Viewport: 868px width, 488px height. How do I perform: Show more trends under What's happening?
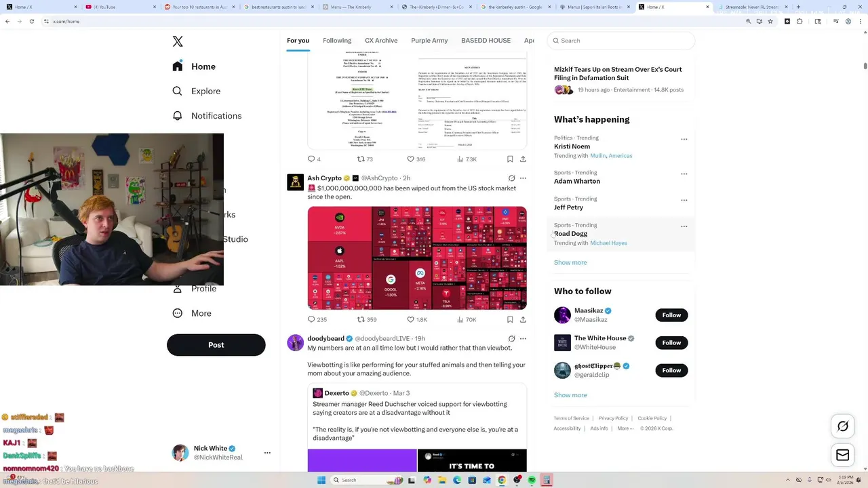(570, 262)
